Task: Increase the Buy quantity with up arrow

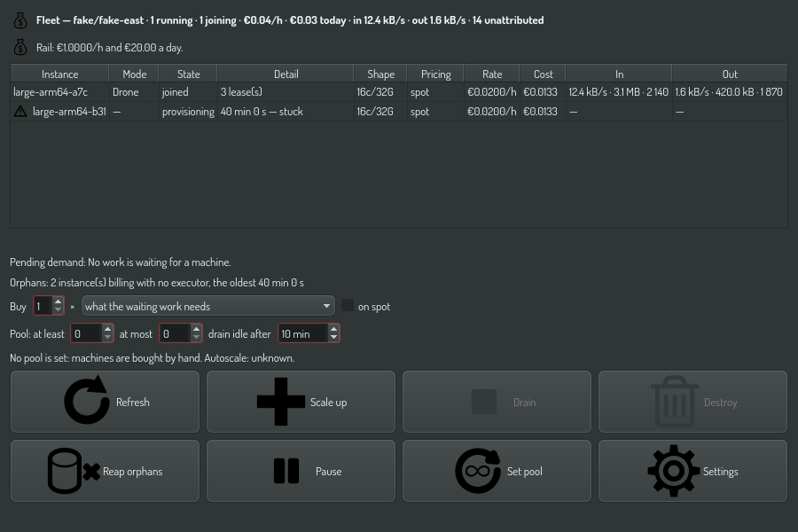Action: (58, 301)
